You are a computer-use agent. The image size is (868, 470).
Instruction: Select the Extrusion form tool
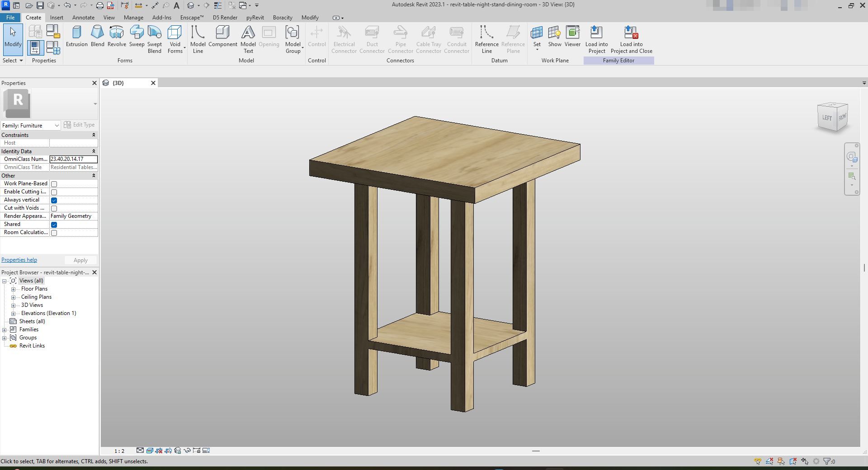tap(76, 36)
